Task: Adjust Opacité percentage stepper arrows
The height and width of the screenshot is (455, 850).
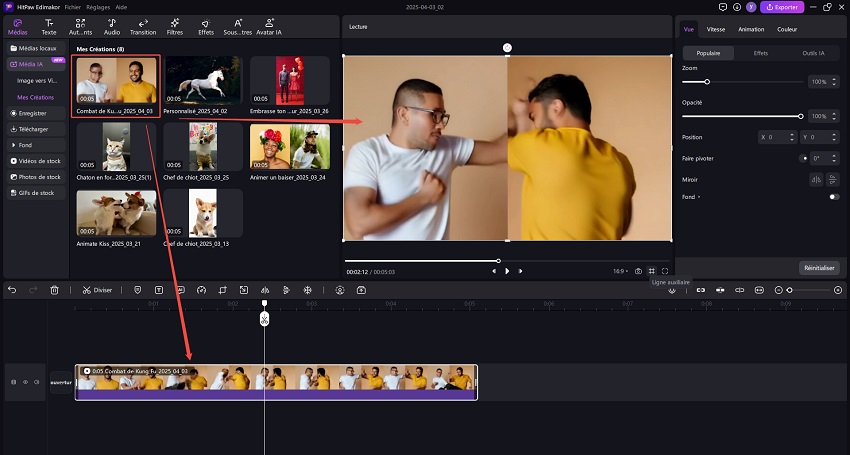Action: pyautogui.click(x=834, y=116)
